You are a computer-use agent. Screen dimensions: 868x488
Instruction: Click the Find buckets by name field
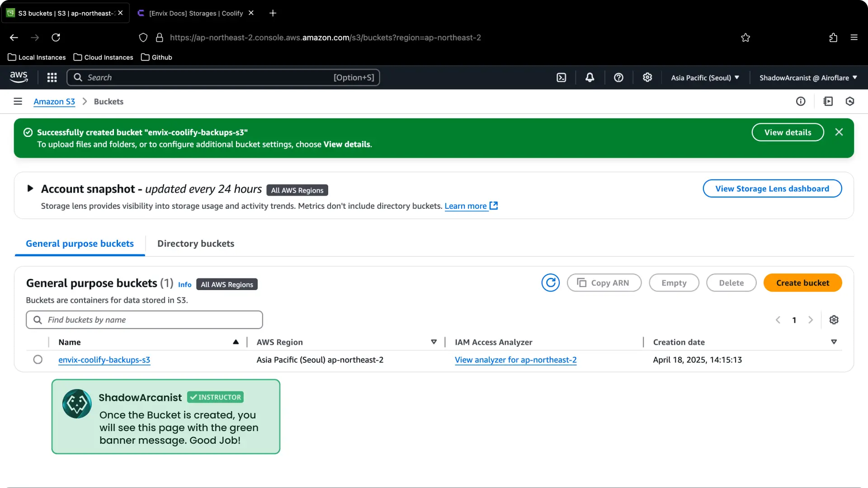tap(144, 319)
